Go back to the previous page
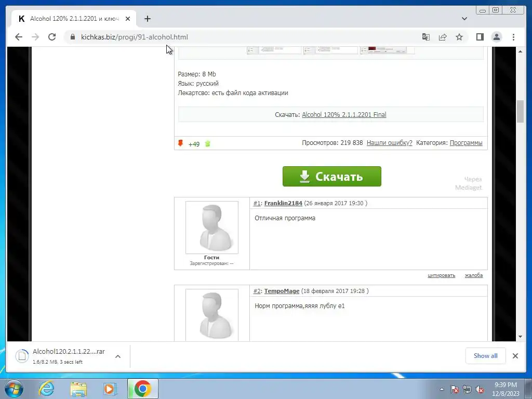Viewport: 532px width, 399px height. click(19, 37)
